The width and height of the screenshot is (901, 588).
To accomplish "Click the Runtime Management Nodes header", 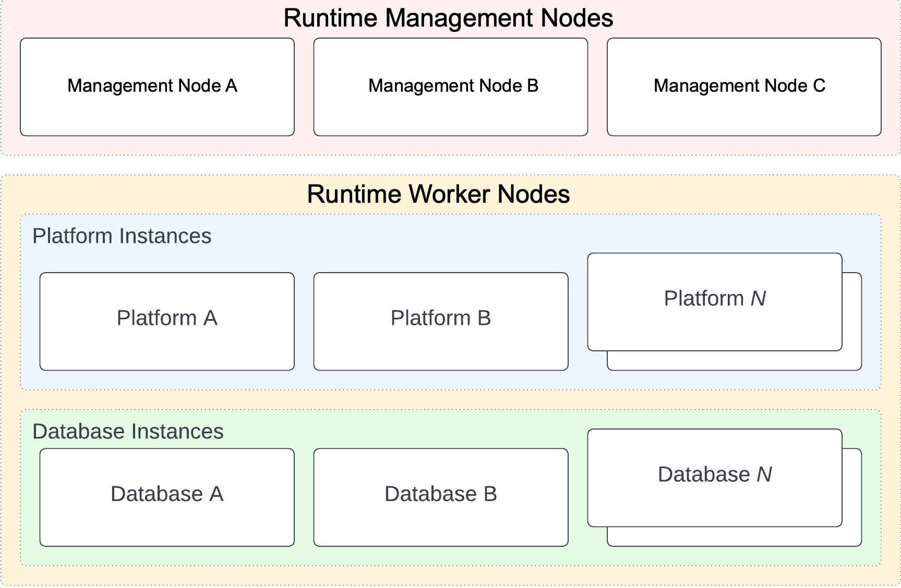I will point(449,20).
